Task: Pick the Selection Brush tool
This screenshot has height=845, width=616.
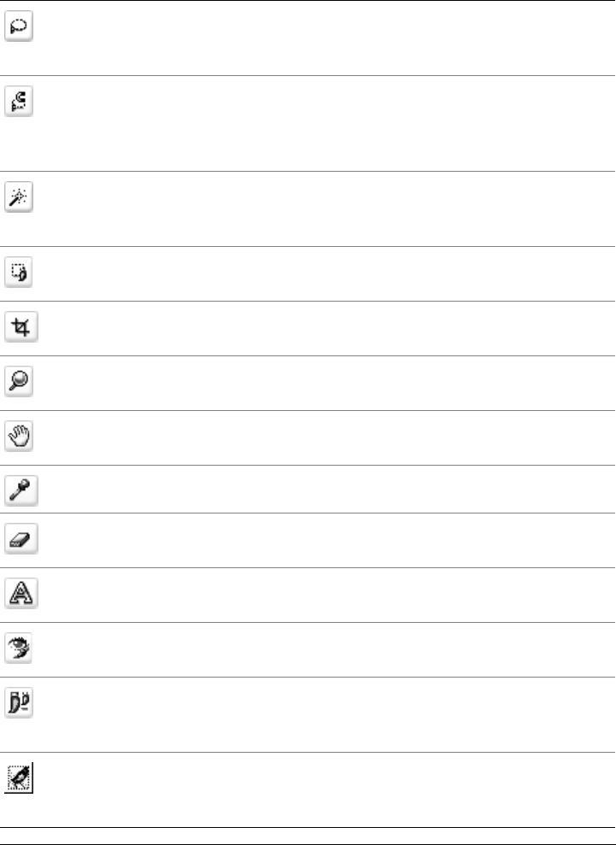Action: click(x=19, y=273)
